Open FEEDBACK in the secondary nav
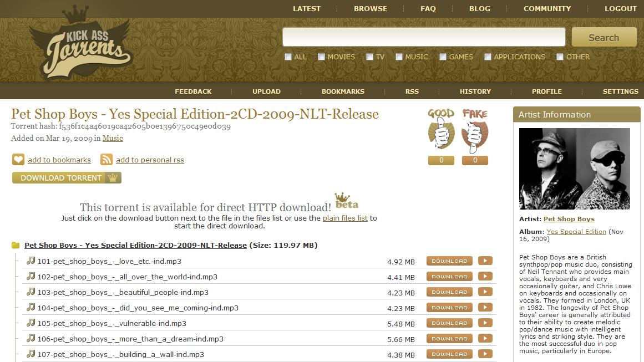Screen dimensions: 644x362 tap(193, 91)
